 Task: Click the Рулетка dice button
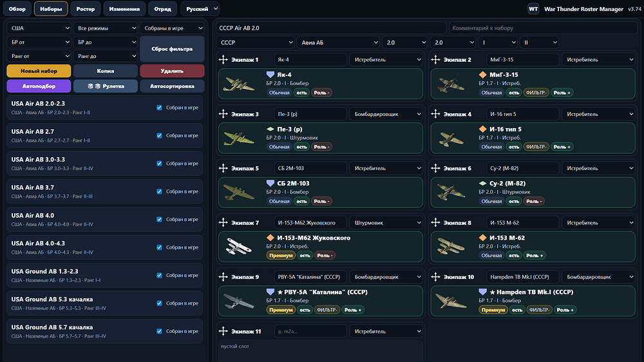106,86
